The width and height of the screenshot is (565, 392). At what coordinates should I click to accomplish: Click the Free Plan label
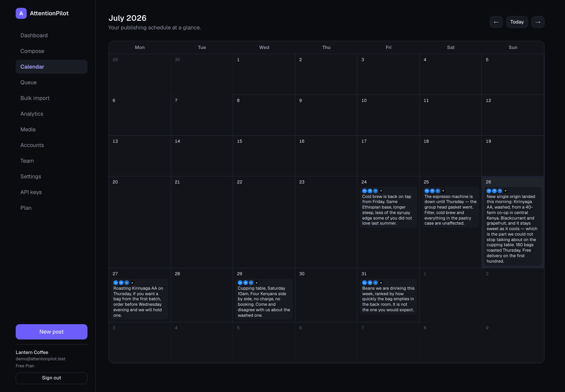point(25,366)
